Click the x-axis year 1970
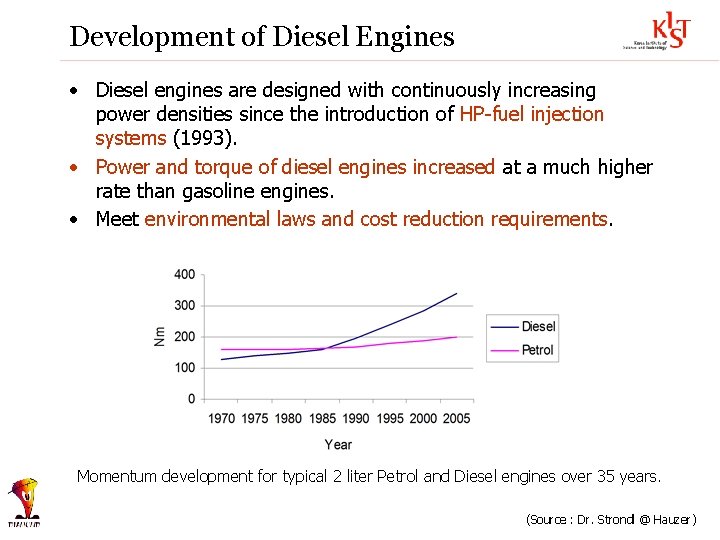 point(221,419)
